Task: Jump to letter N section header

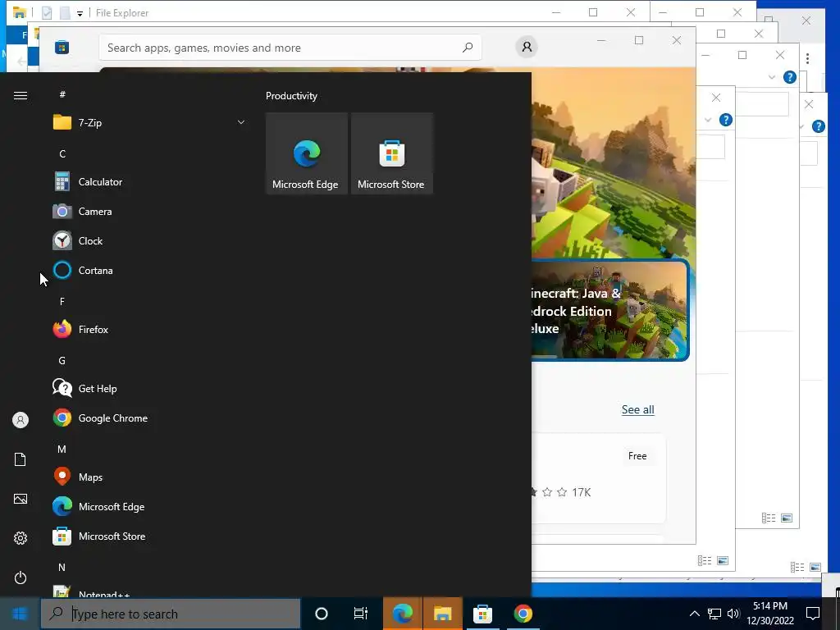Action: (x=62, y=567)
